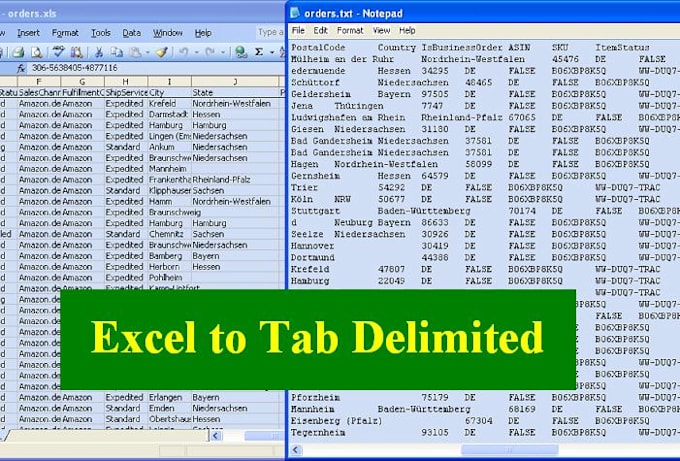Select the Ankum city cell
Viewport: 680px width, 461px height.
pyautogui.click(x=170, y=147)
